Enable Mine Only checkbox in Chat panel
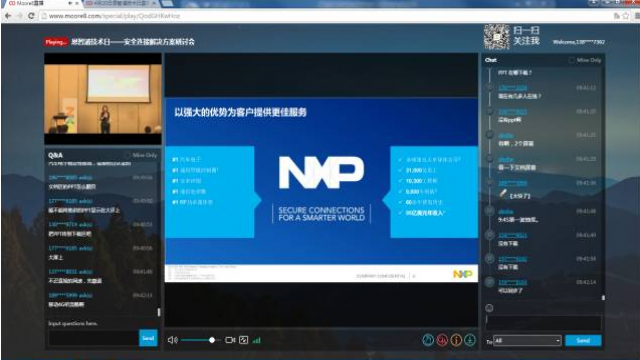This screenshot has height=360, width=640. coord(571,60)
